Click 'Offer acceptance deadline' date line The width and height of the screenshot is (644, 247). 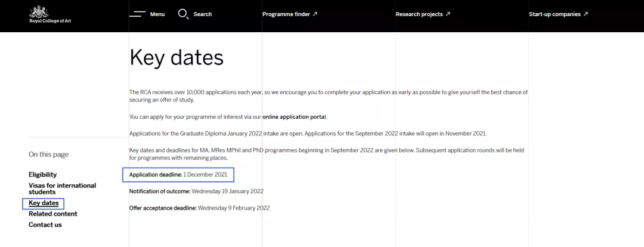(x=200, y=208)
